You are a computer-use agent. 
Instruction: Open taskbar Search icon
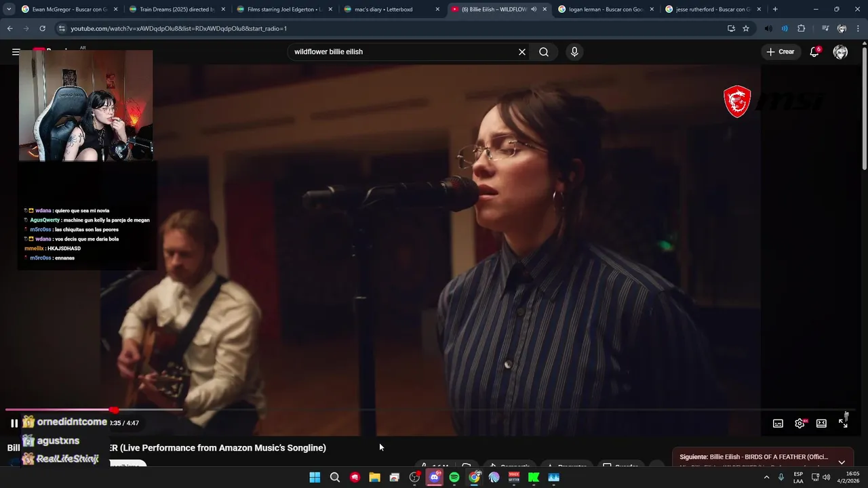[334, 477]
